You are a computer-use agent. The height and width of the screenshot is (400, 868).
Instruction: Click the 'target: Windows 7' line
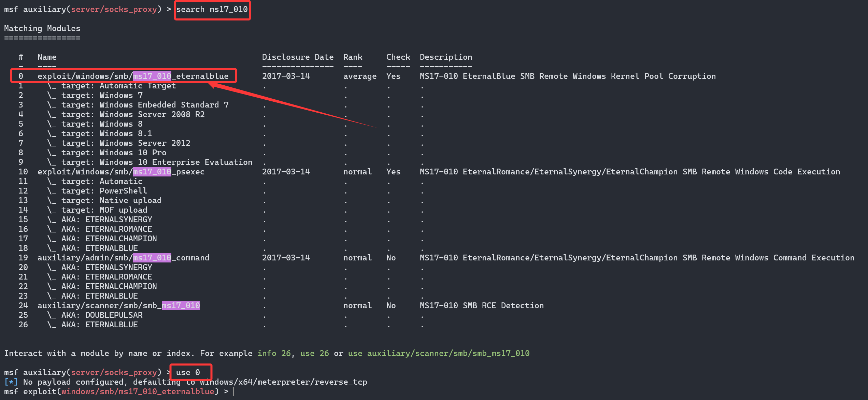click(x=102, y=95)
